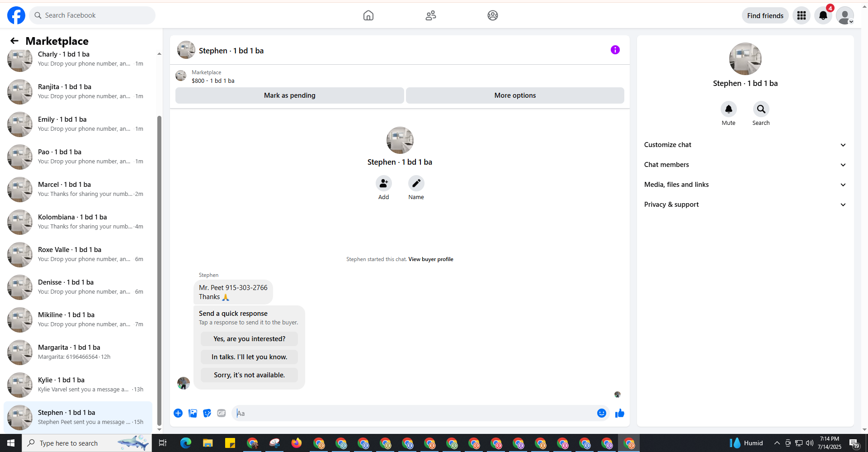Click Mark as pending button
Screen dimensions: 868x452
(x=290, y=95)
